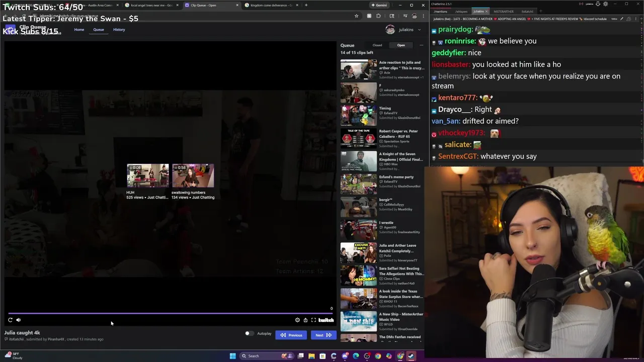Click the Twitch logo in the player
This screenshot has height=362, width=644.
click(x=326, y=320)
